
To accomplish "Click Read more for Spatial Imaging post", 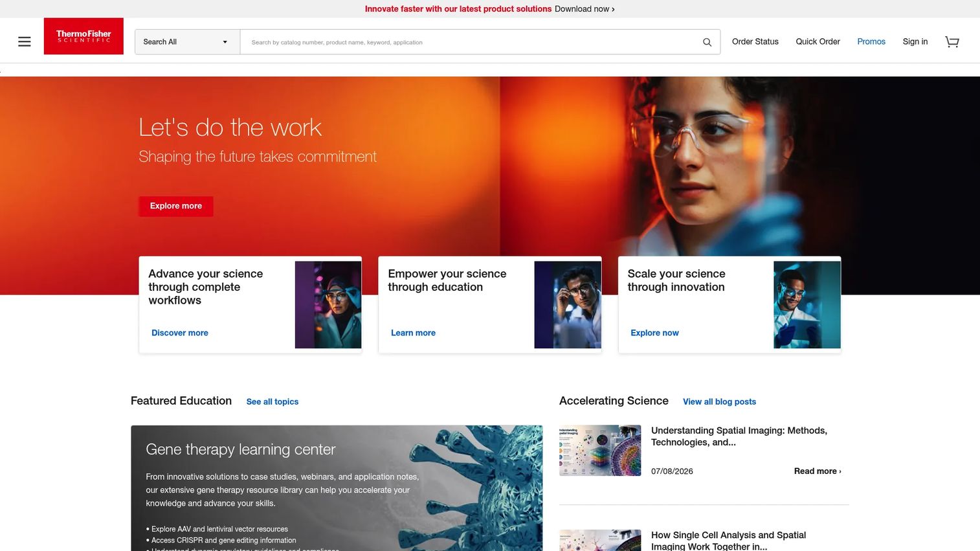I will tap(818, 471).
